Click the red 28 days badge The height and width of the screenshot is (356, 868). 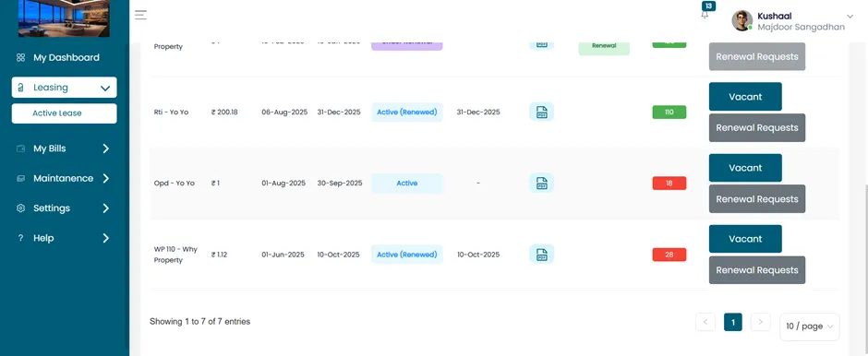669,255
